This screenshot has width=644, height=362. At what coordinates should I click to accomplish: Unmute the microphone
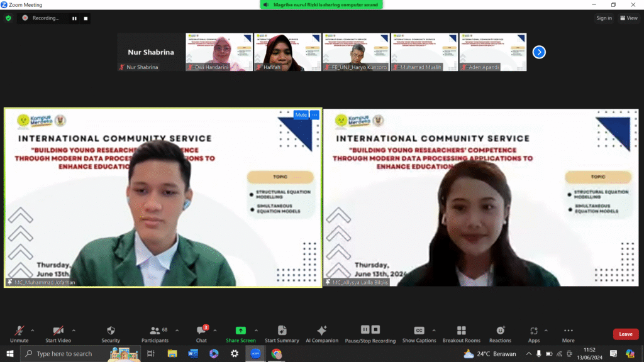19,334
